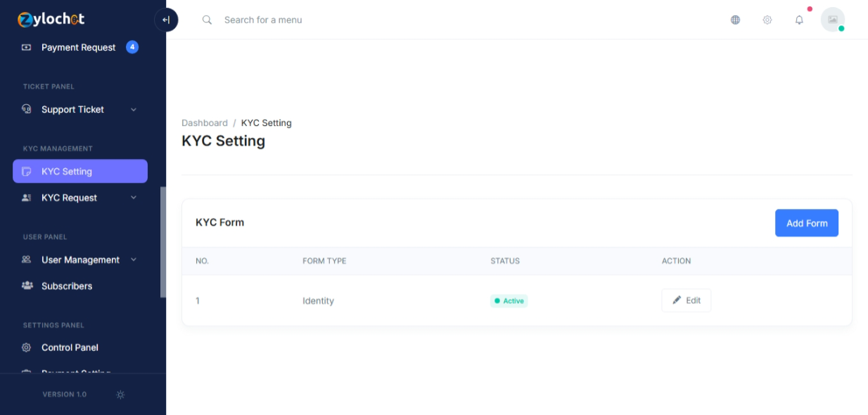Expand the Support Ticket submenu
Viewport: 868px width, 415px height.
[134, 110]
